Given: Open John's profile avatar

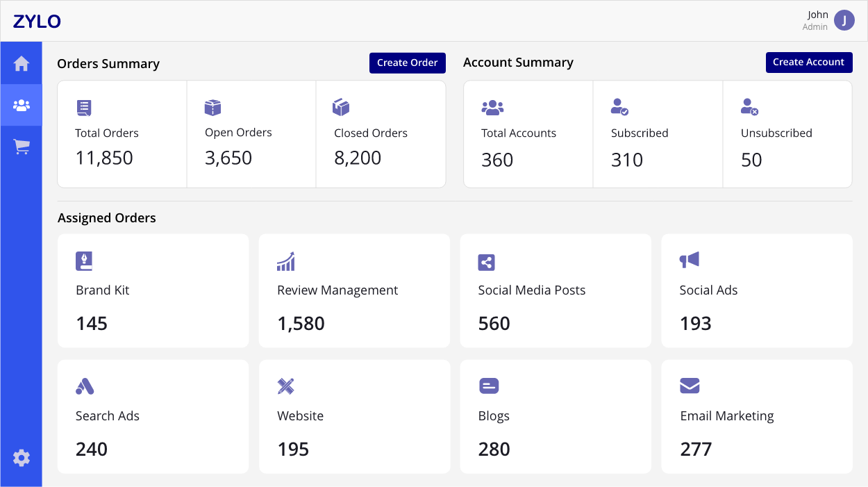Looking at the screenshot, I should point(844,20).
